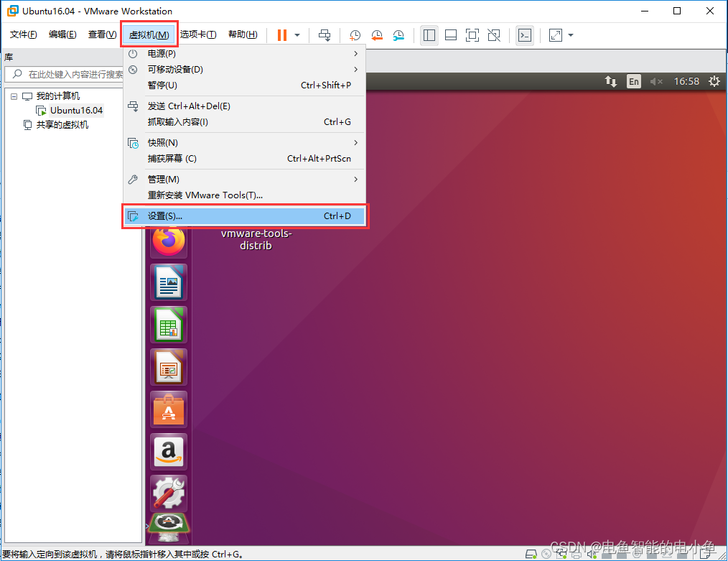Take a snapshot using the snapshot toolbar icon
This screenshot has height=561, width=728.
354,34
